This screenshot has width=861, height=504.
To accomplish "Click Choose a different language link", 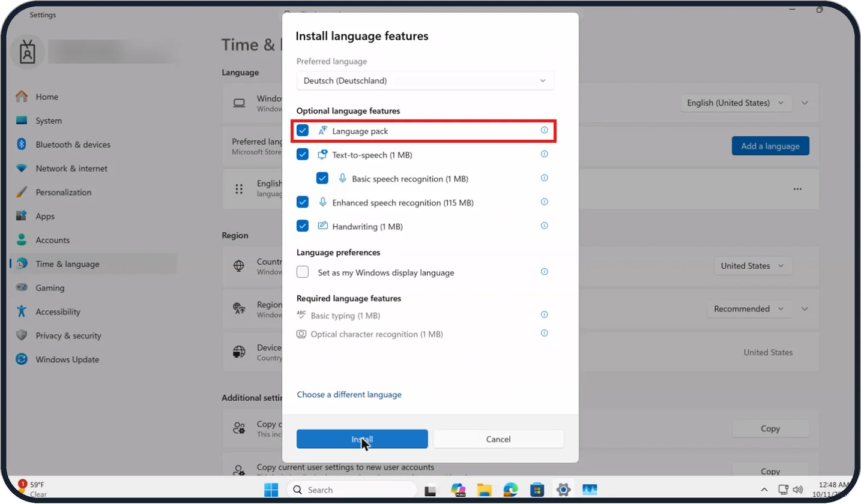I will coord(349,394).
